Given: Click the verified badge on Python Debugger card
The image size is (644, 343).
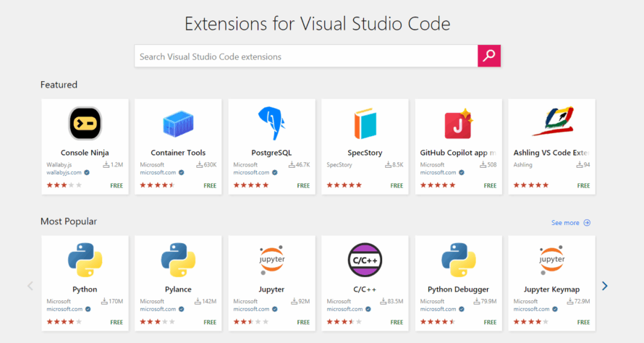Looking at the screenshot, I should 462,309.
